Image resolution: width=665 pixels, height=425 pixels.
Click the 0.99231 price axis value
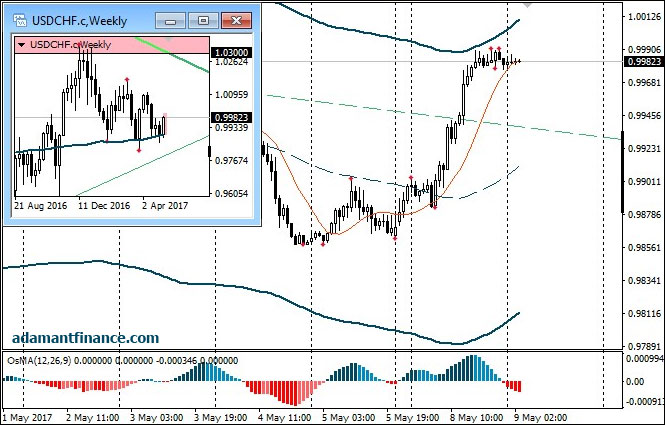(644, 148)
